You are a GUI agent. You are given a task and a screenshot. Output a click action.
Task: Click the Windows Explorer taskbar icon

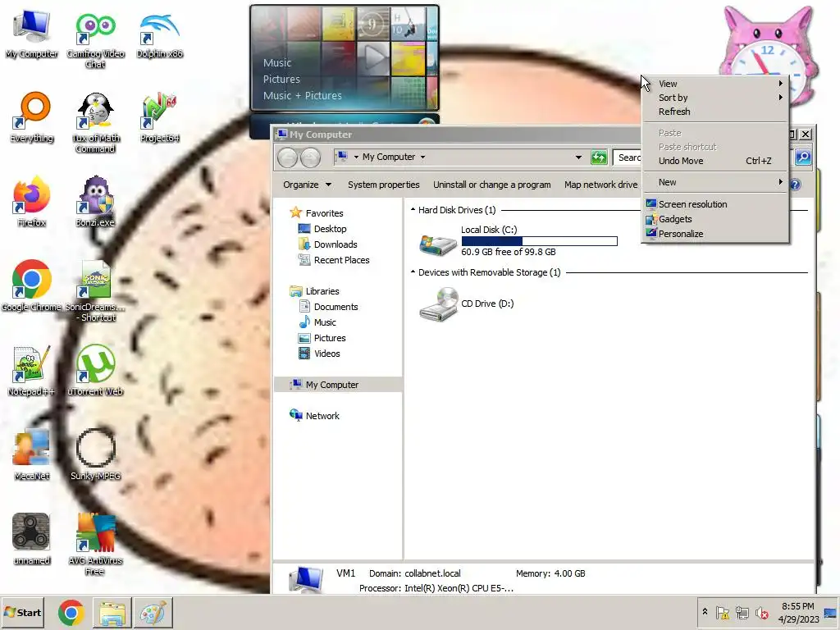click(x=112, y=613)
